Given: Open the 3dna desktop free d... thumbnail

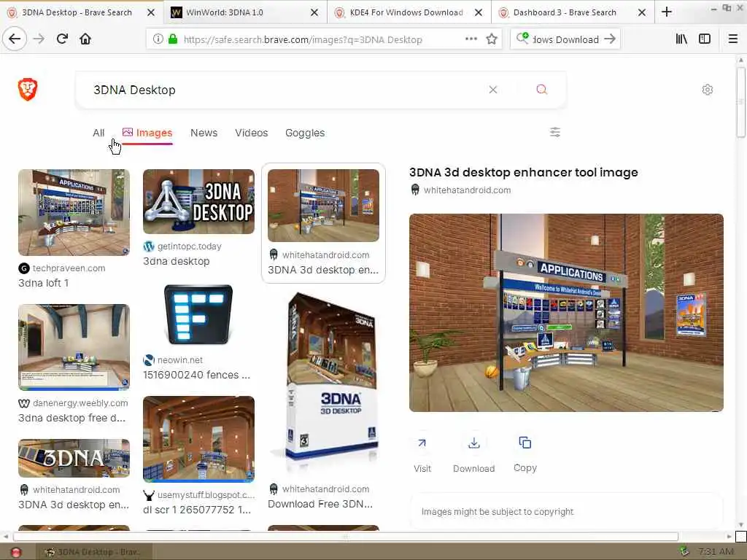Looking at the screenshot, I should coord(74,347).
